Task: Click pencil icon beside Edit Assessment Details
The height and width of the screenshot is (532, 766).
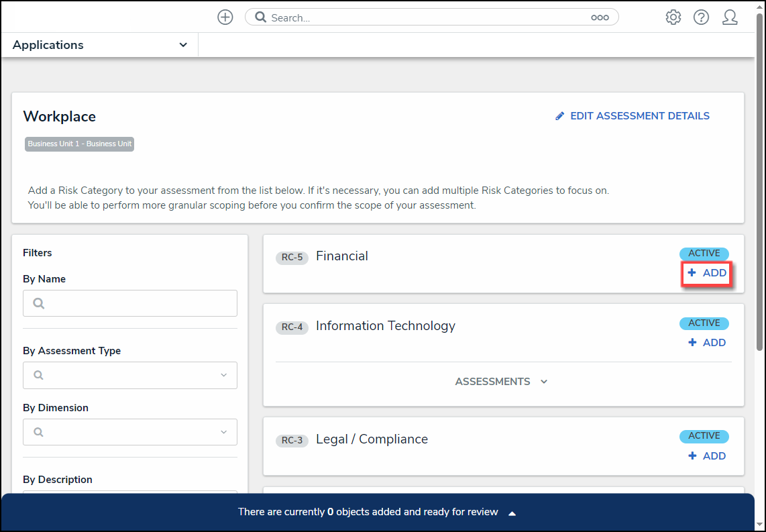Action: [560, 116]
